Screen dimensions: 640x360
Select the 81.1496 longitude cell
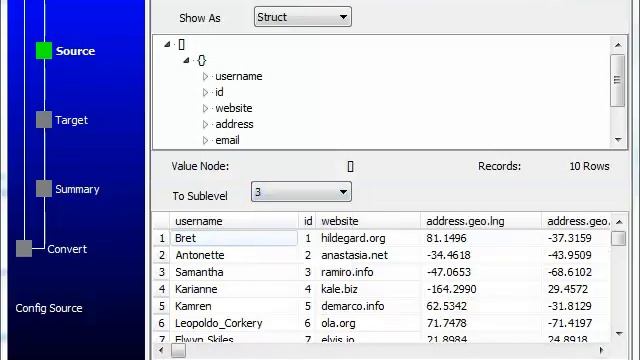(481, 238)
